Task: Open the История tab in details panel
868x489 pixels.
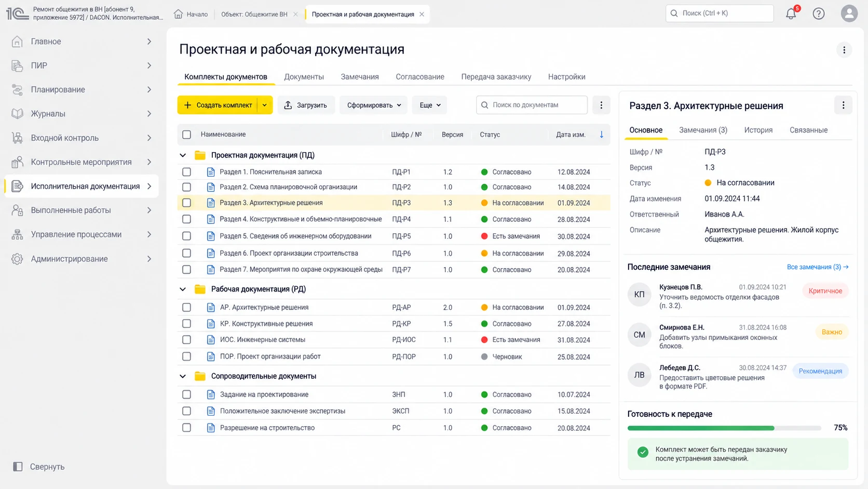Action: coord(758,130)
